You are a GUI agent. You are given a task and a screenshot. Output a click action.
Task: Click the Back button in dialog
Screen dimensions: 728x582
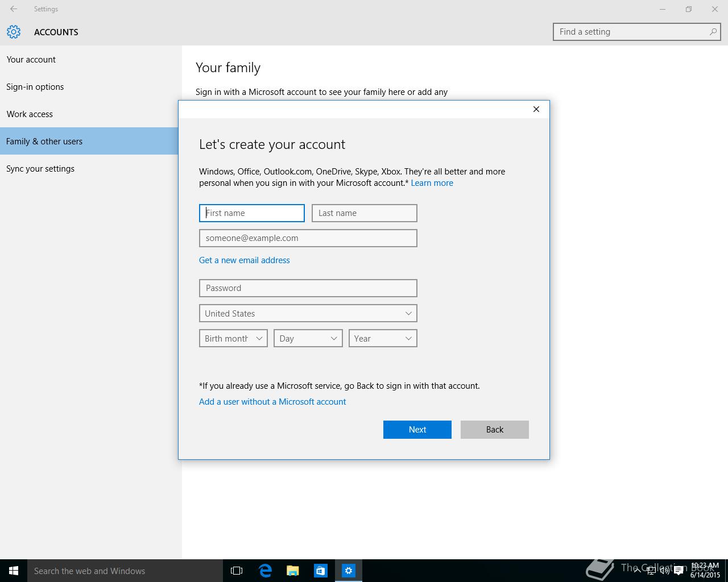pyautogui.click(x=494, y=430)
